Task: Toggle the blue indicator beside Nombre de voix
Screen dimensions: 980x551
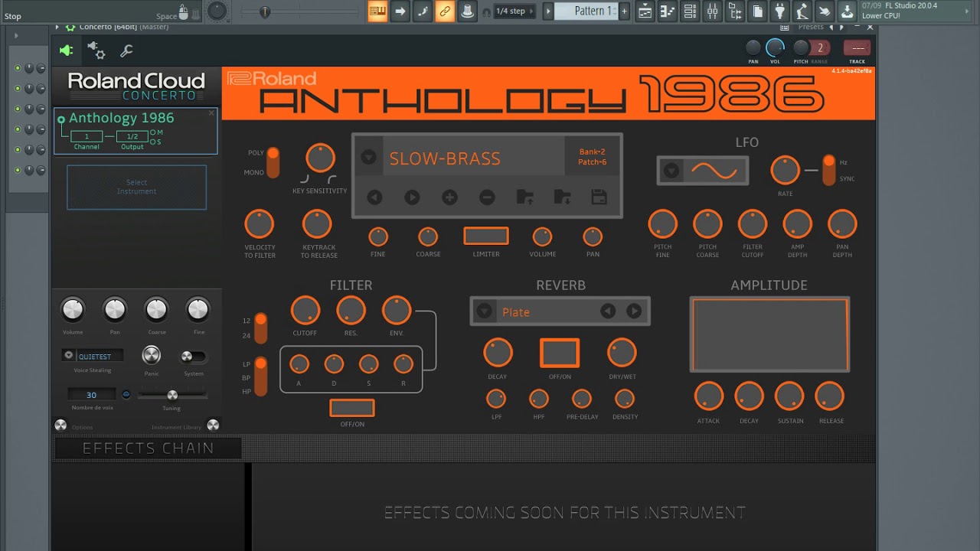Action: pyautogui.click(x=126, y=394)
